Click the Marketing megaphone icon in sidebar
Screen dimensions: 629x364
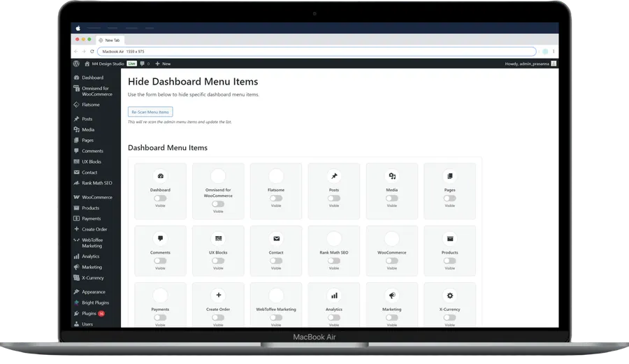76,267
